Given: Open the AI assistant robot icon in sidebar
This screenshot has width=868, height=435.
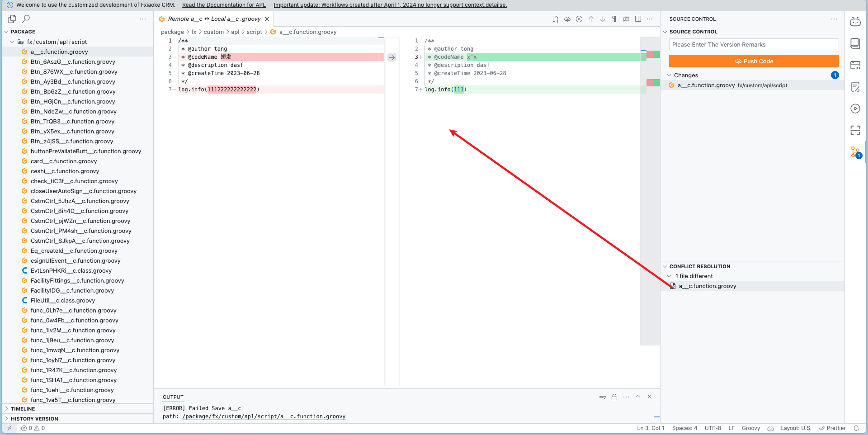Looking at the screenshot, I should coord(855,22).
